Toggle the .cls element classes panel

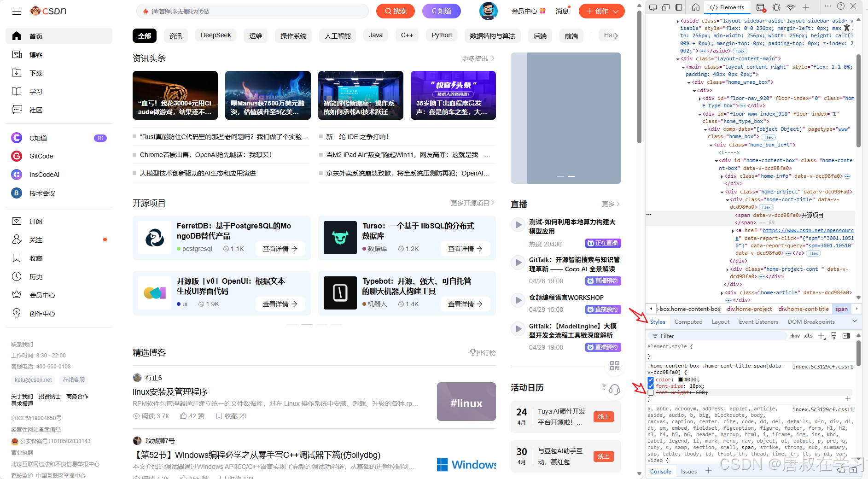(809, 336)
